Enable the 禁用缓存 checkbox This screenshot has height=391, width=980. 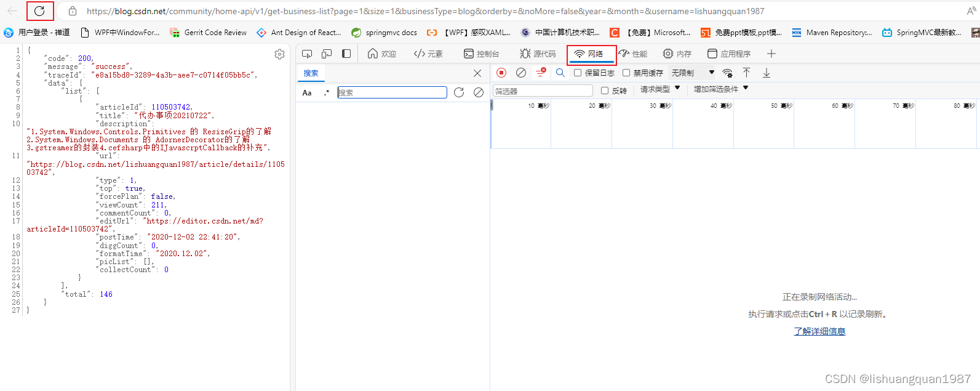[x=626, y=73]
